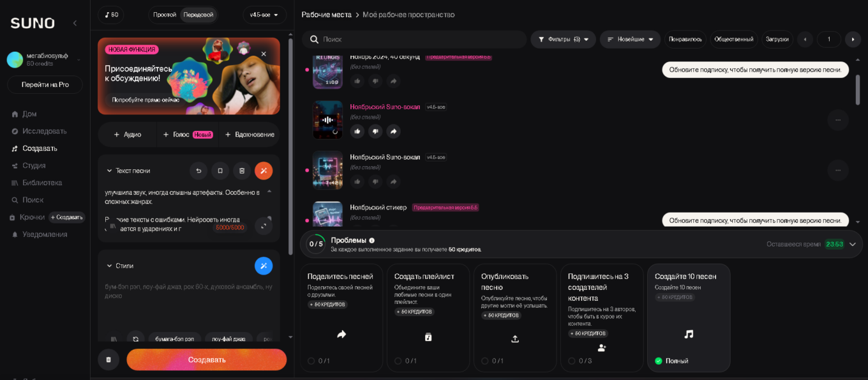The height and width of the screenshot is (380, 868).
Task: Expand the account menu chevron
Action: [79, 60]
